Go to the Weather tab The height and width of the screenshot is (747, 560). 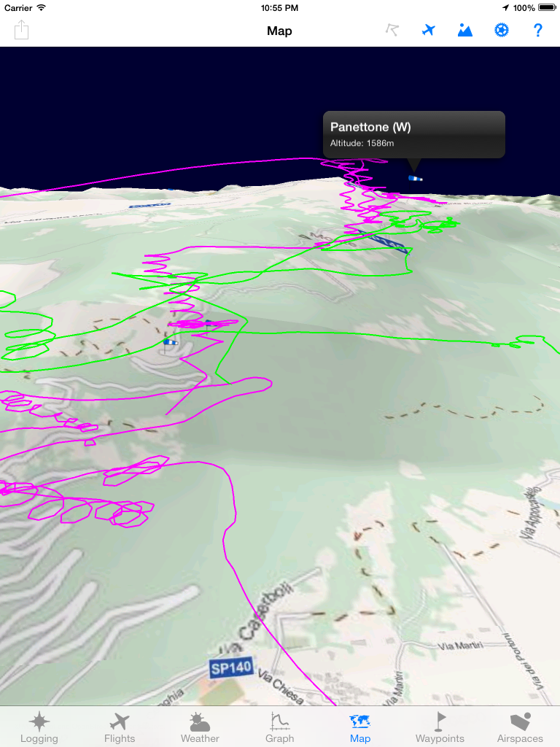tap(200, 727)
